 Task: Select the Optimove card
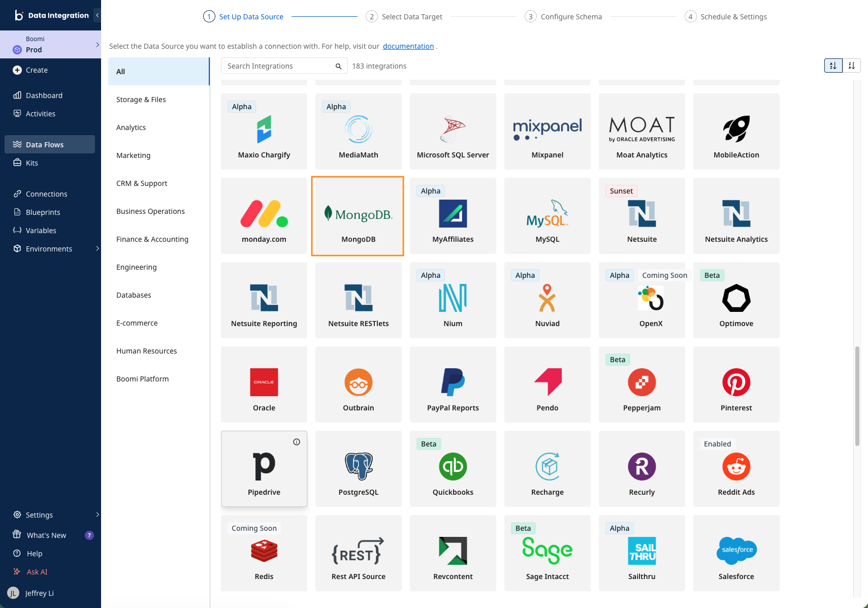(x=736, y=300)
